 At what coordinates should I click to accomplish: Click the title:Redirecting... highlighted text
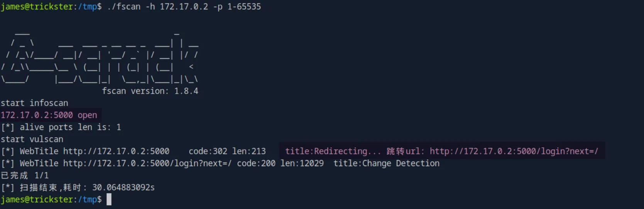pyautogui.click(x=333, y=151)
